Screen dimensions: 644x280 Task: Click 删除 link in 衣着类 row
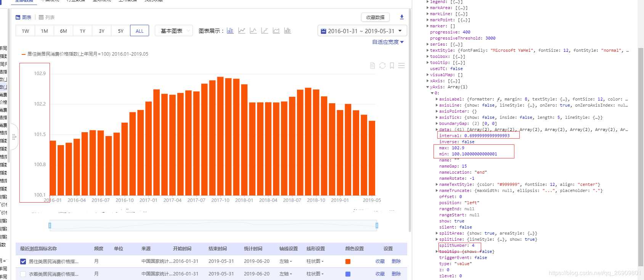[x=396, y=274]
